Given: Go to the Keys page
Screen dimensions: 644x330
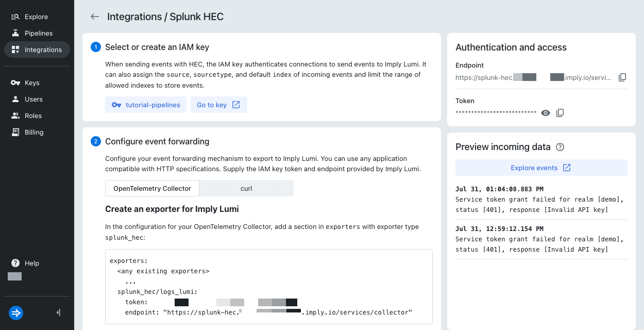Looking at the screenshot, I should click(37, 82).
